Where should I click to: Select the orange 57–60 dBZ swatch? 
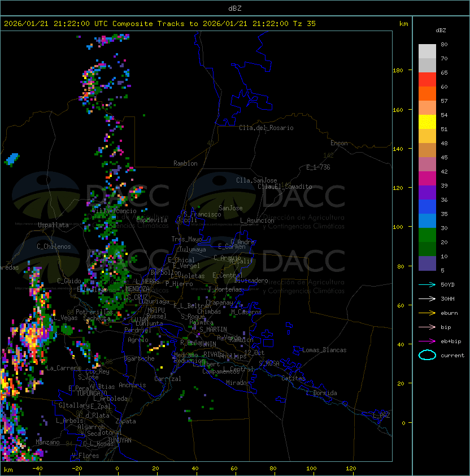427,93
